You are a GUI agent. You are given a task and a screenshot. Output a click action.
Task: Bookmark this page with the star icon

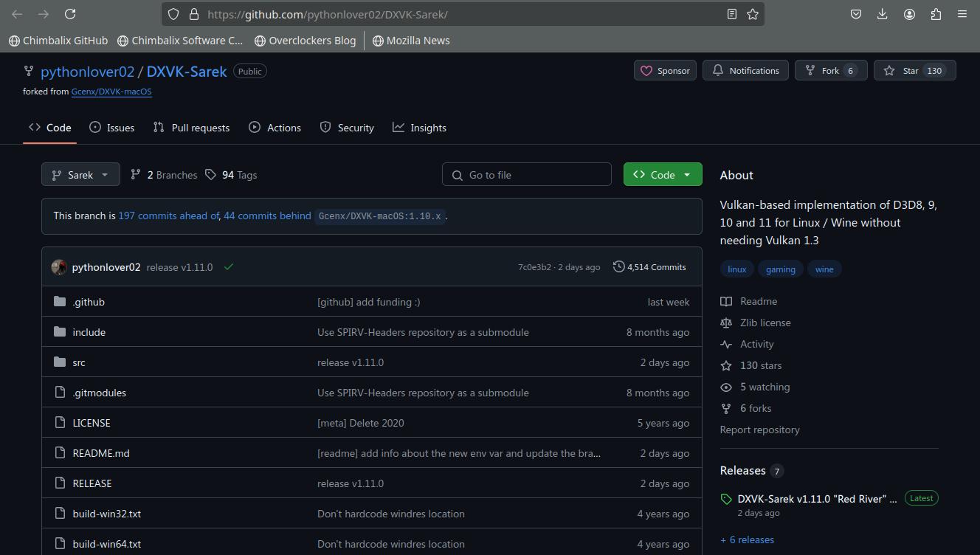753,14
